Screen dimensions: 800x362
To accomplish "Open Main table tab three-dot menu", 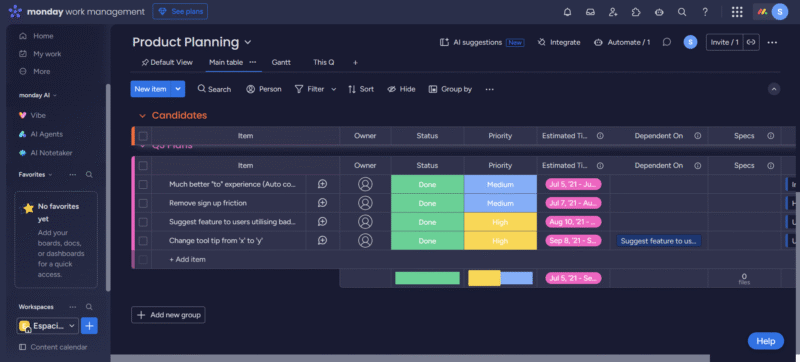I will (x=253, y=62).
